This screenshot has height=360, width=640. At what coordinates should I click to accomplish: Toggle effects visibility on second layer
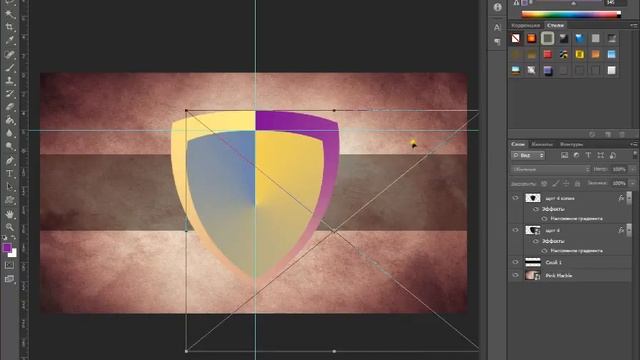(x=536, y=241)
